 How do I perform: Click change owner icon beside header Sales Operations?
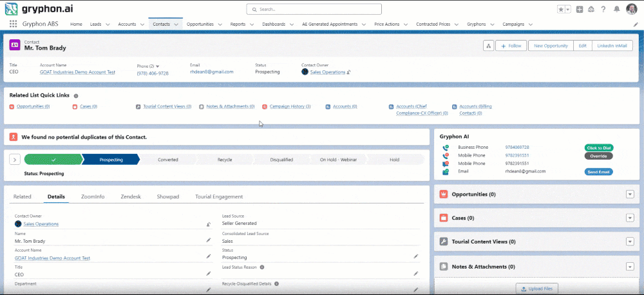pos(348,72)
